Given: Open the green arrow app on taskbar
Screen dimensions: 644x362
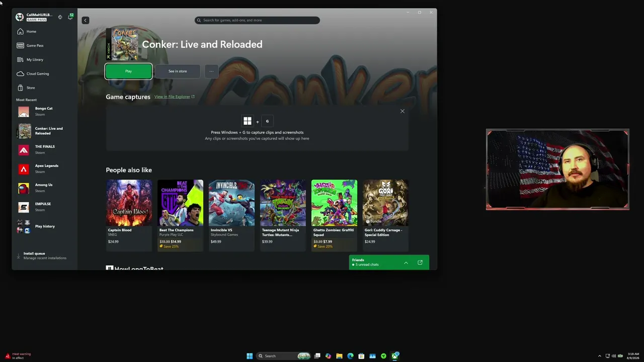Looking at the screenshot, I should click(383, 356).
